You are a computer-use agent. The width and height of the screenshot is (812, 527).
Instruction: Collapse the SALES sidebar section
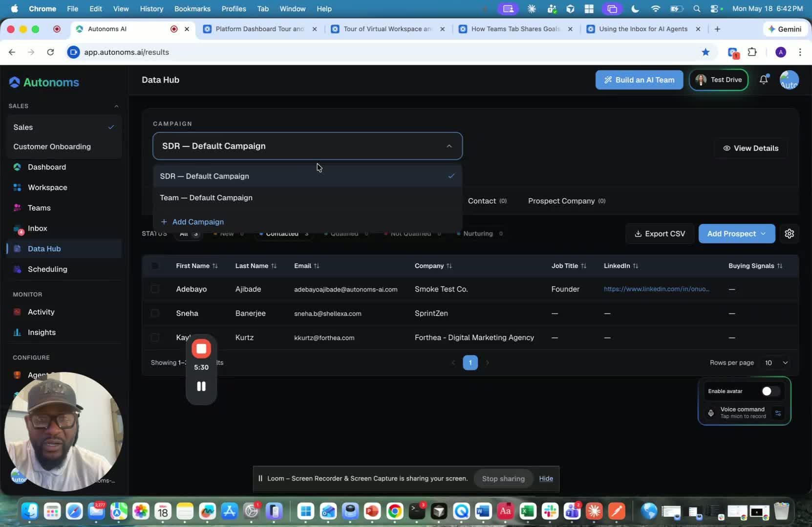pyautogui.click(x=116, y=106)
